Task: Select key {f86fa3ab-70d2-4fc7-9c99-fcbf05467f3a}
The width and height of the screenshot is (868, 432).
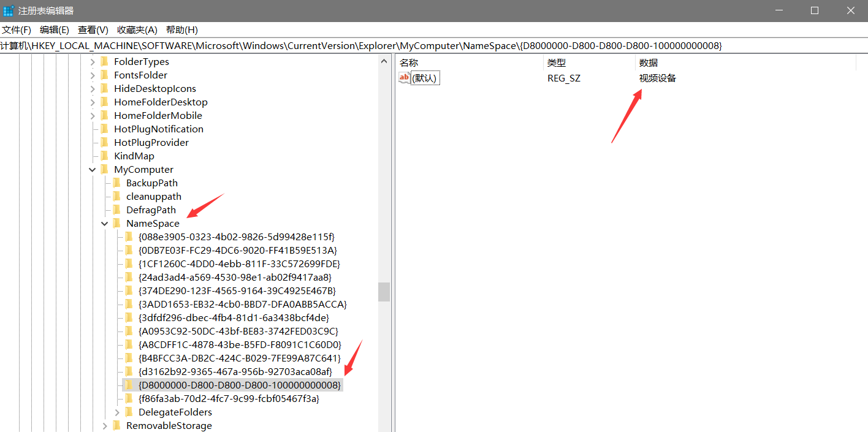Action: (229, 399)
